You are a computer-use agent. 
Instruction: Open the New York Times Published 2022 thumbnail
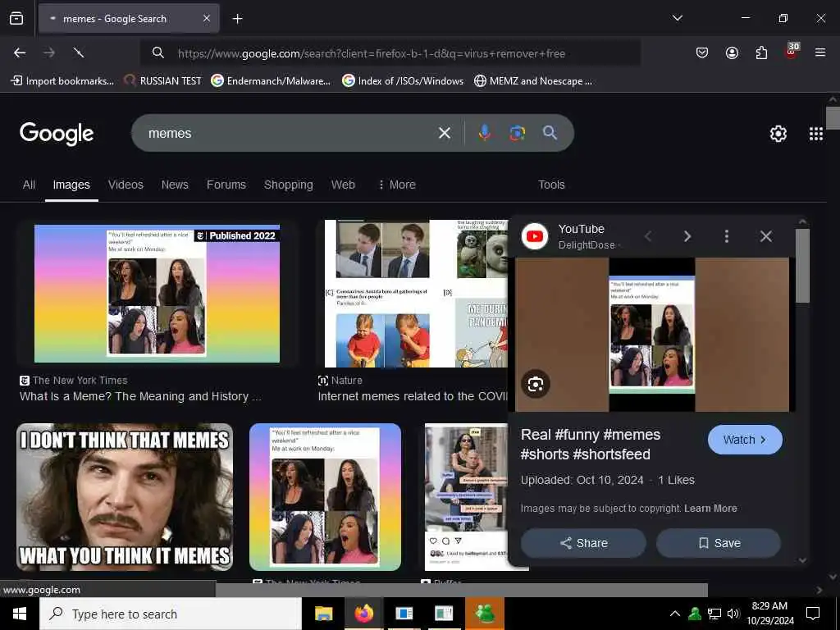point(157,294)
